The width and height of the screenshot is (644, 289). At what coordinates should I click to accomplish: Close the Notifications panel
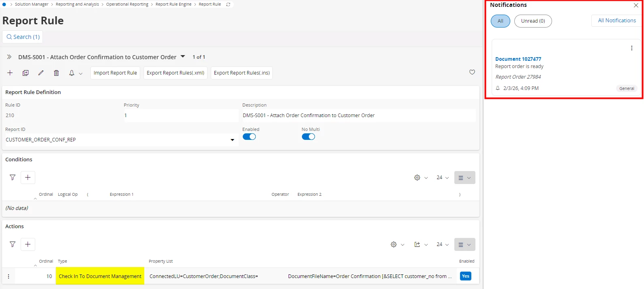636,5
